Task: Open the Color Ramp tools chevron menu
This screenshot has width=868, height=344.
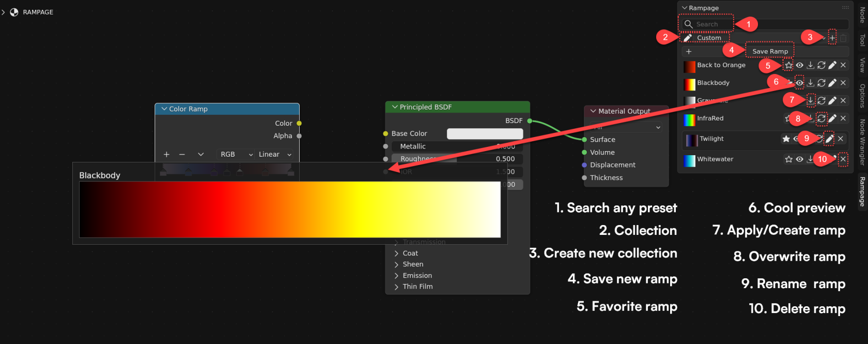Action: (200, 154)
